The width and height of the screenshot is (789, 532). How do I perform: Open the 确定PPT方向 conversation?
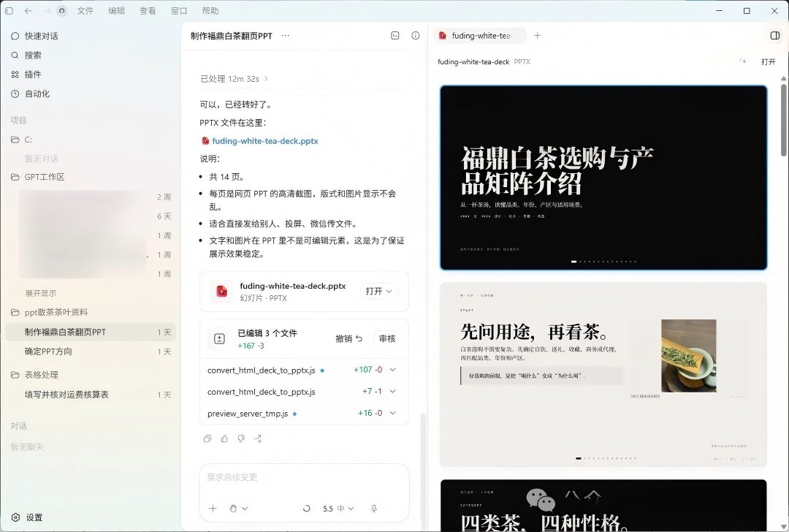click(91, 351)
